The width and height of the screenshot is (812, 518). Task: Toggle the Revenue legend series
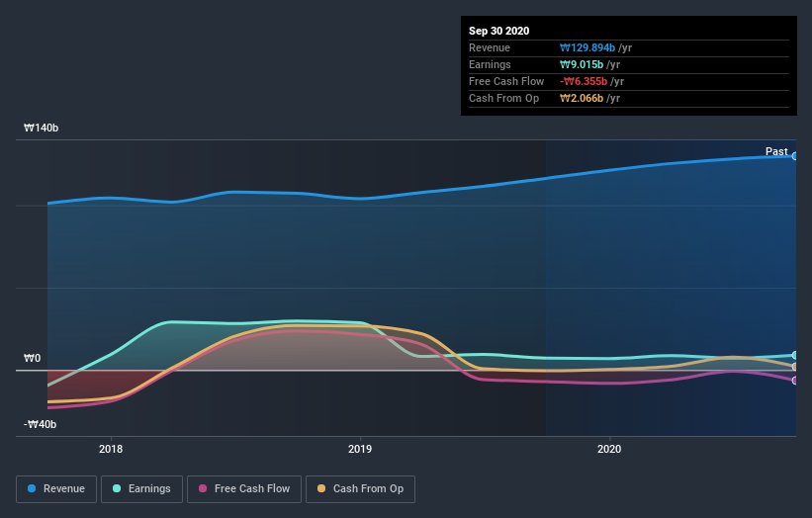point(56,489)
